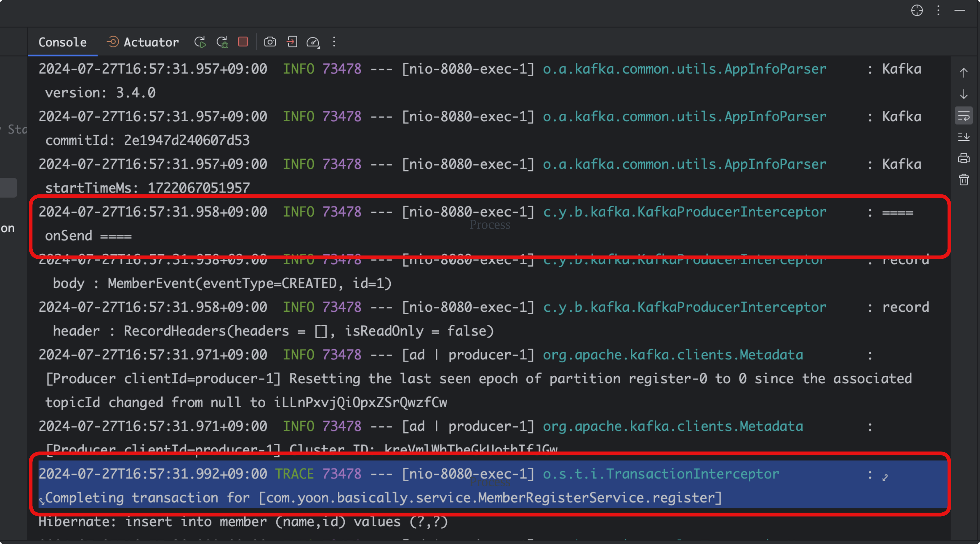
Task: Open the profiler speedometer dropdown
Action: (x=313, y=42)
